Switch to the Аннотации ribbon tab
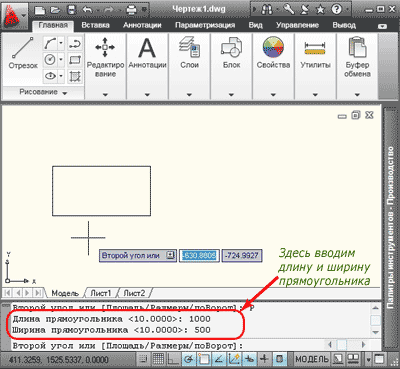 click(x=142, y=25)
